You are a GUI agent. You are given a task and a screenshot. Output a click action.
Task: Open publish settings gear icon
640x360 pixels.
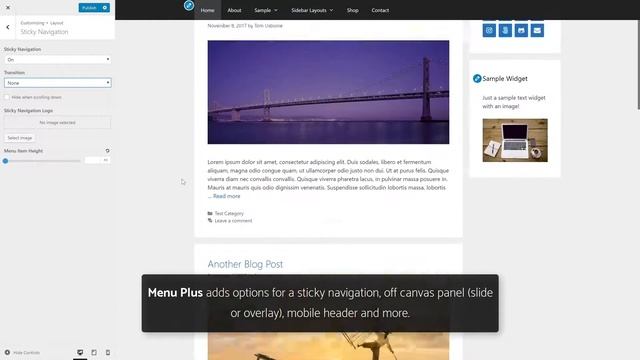tap(105, 8)
